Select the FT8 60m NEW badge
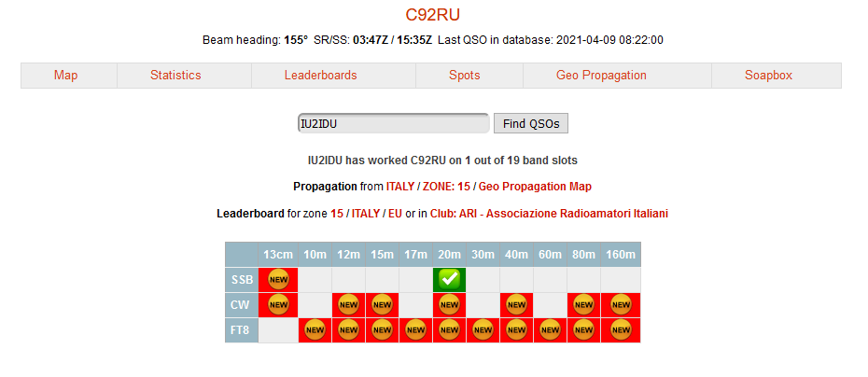This screenshot has width=868, height=377. click(x=550, y=330)
